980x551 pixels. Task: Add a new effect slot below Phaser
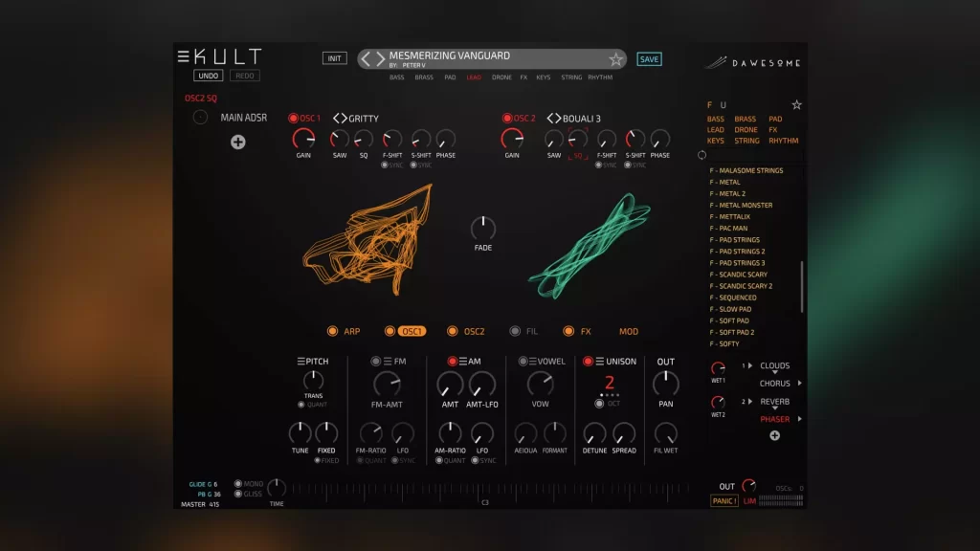[774, 435]
